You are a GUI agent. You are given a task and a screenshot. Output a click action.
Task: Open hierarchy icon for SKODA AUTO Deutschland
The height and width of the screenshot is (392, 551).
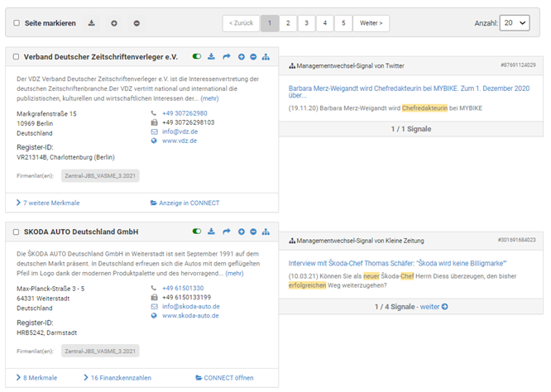(266, 232)
